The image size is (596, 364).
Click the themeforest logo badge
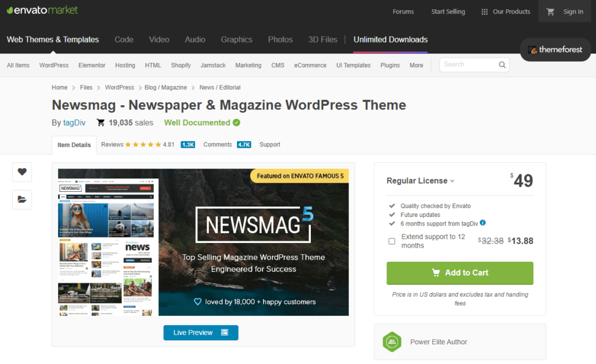point(555,50)
